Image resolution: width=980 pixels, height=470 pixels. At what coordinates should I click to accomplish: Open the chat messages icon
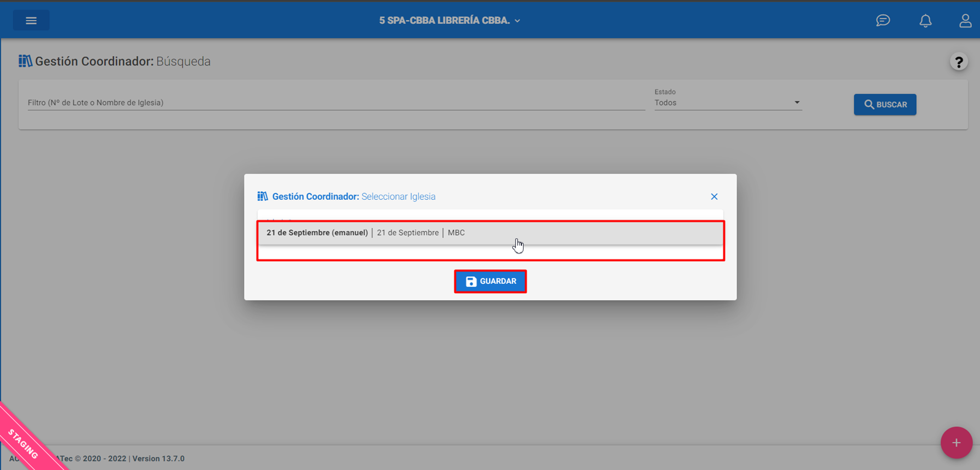[x=883, y=21]
